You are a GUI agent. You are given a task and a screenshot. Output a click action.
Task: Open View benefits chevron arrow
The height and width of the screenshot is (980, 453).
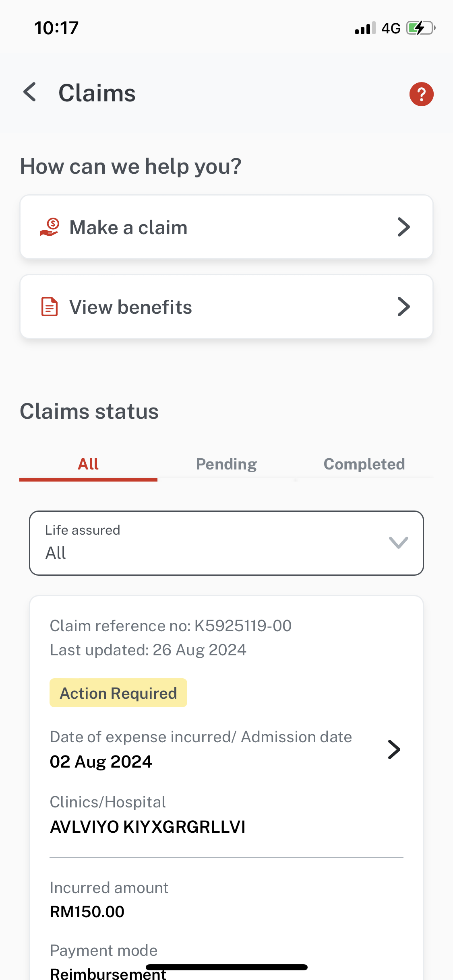pos(403,307)
